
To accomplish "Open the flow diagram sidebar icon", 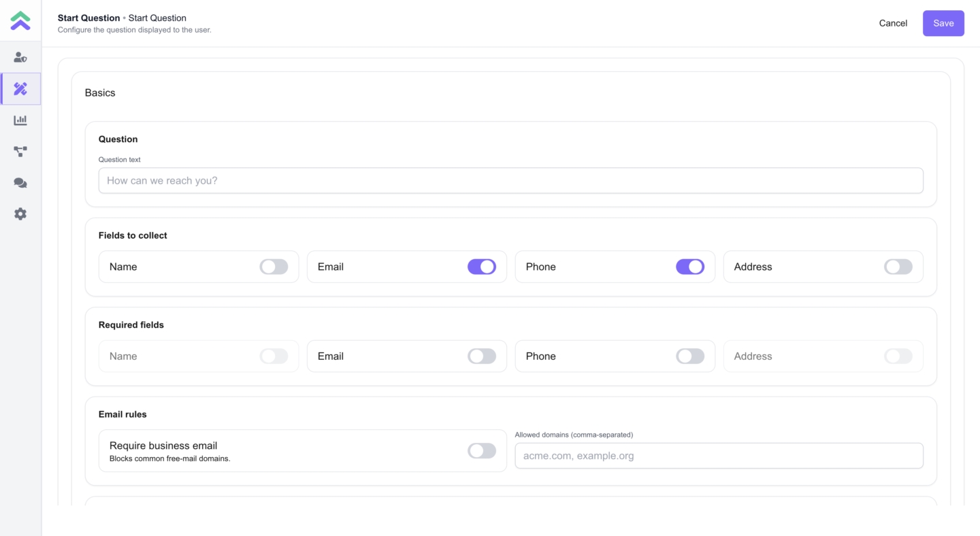I will (20, 152).
